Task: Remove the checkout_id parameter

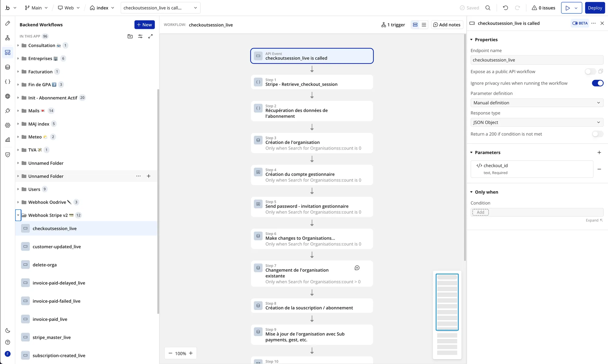Action: pyautogui.click(x=599, y=169)
